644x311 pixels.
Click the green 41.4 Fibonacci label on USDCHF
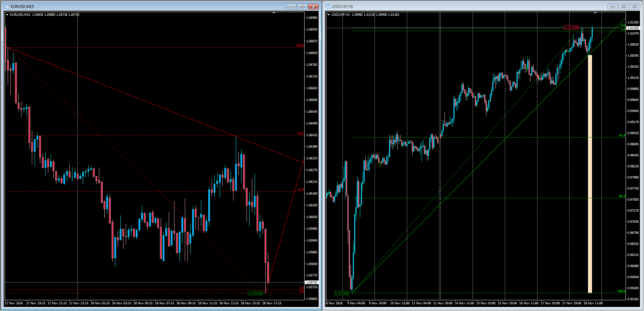pos(622,136)
